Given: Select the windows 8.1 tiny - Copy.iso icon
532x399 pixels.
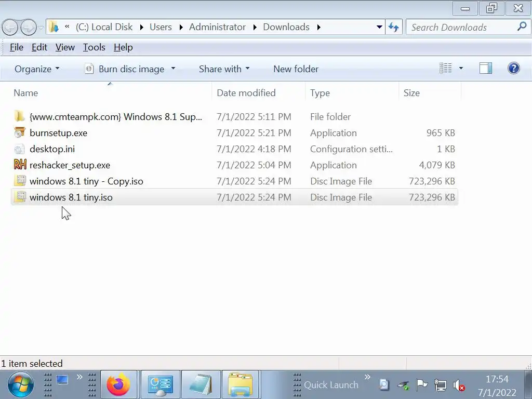Looking at the screenshot, I should point(20,181).
